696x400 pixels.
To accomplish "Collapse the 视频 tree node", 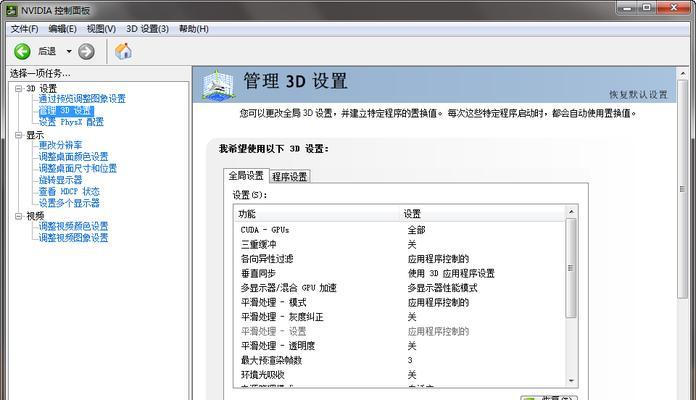I will point(19,216).
